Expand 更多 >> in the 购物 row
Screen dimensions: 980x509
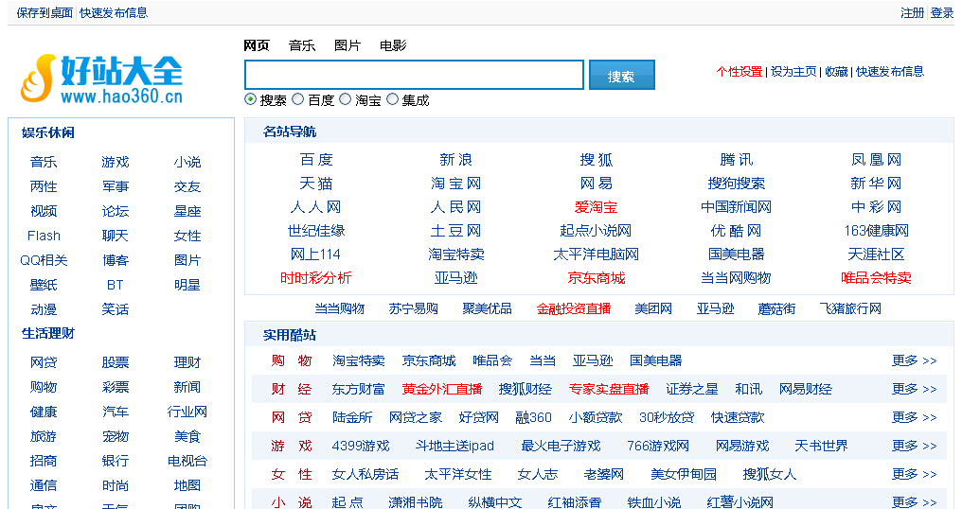915,361
